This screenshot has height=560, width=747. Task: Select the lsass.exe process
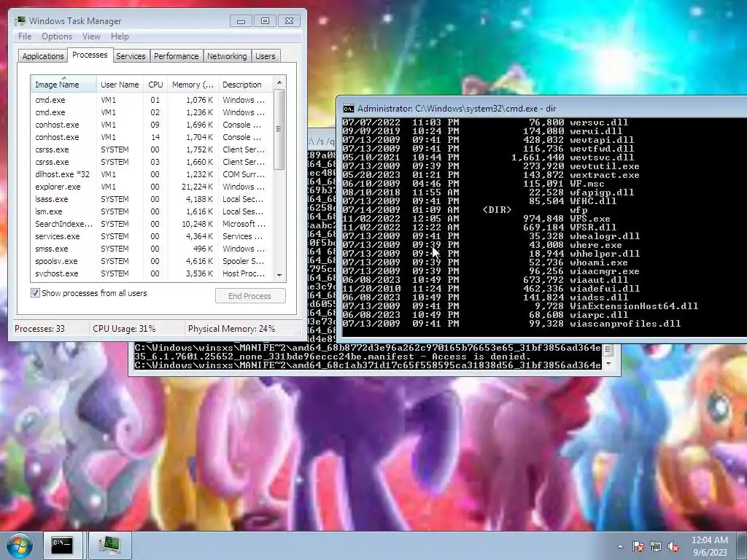[152, 199]
